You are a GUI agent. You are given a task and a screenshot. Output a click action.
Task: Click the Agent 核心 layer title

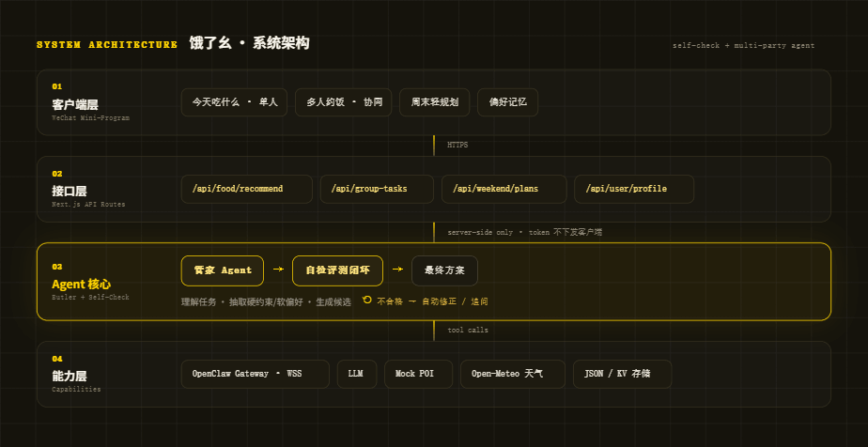[x=82, y=285]
